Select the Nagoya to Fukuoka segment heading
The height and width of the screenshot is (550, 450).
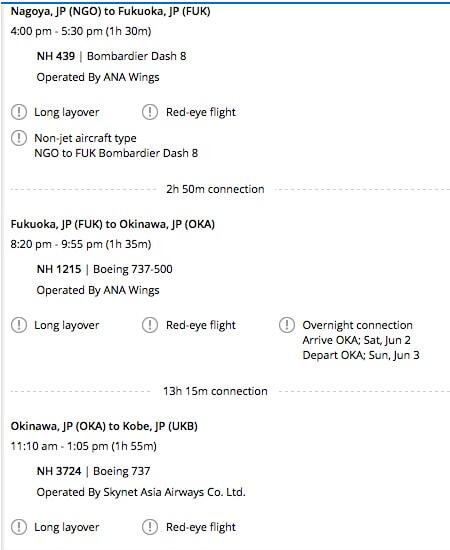pyautogui.click(x=110, y=11)
